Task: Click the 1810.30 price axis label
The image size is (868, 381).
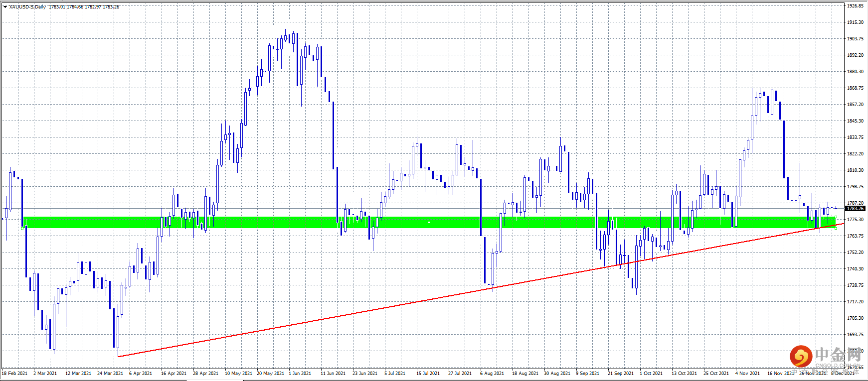Action: click(x=855, y=170)
